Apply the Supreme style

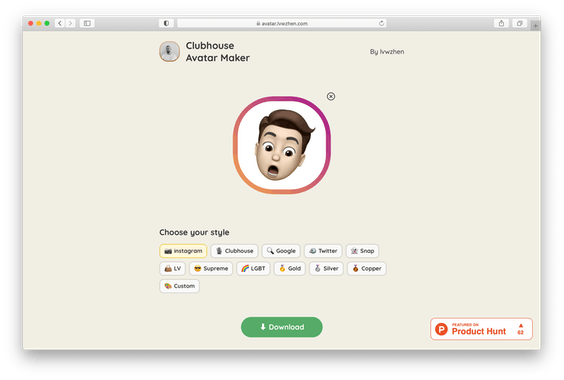coord(211,268)
